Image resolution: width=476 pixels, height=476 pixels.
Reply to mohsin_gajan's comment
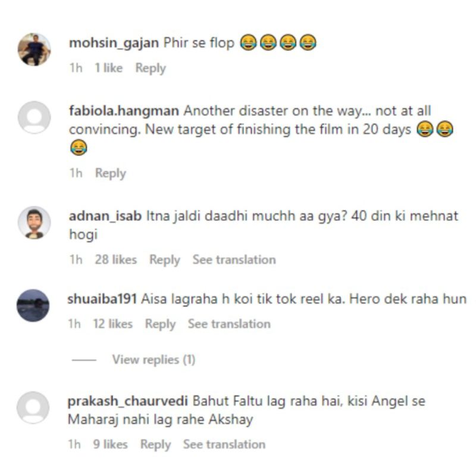coord(151,68)
